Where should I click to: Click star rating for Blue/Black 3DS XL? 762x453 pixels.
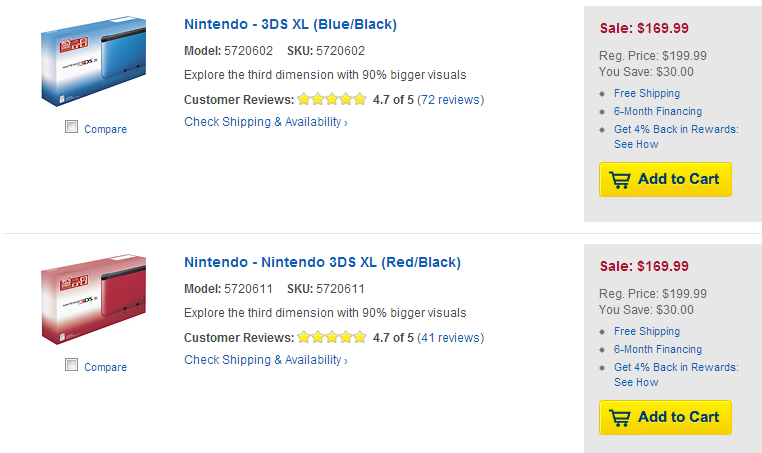tap(331, 100)
